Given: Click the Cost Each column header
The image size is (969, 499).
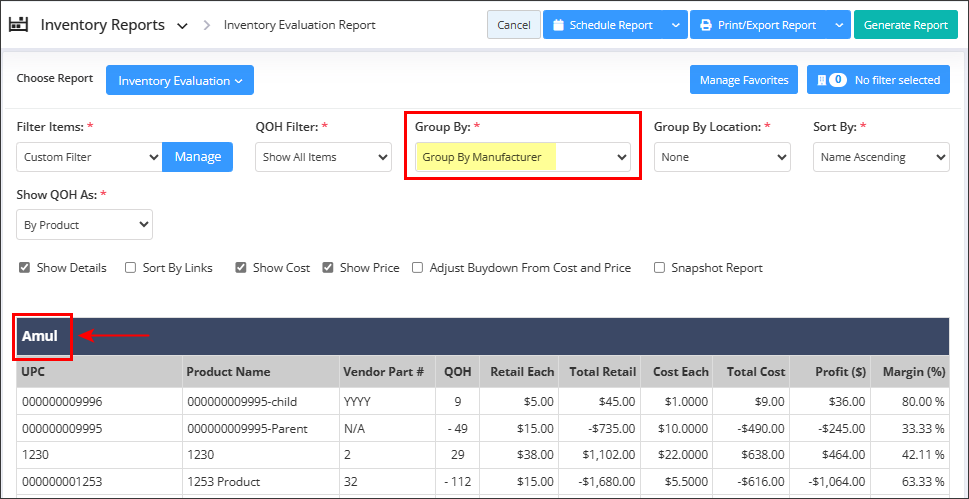Looking at the screenshot, I should coord(677,372).
